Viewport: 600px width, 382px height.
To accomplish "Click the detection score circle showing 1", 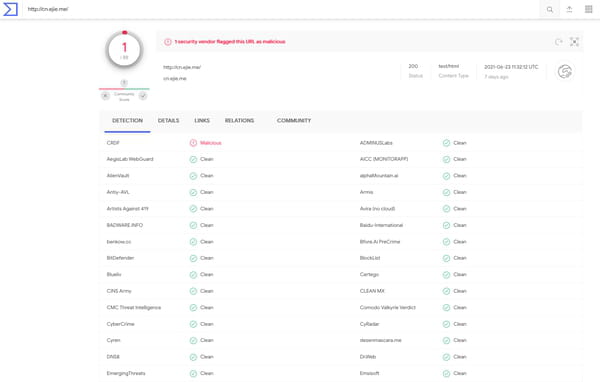I will (x=124, y=50).
